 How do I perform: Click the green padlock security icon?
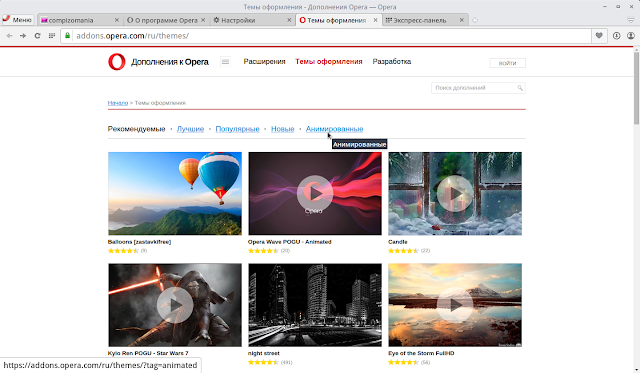(x=68, y=36)
